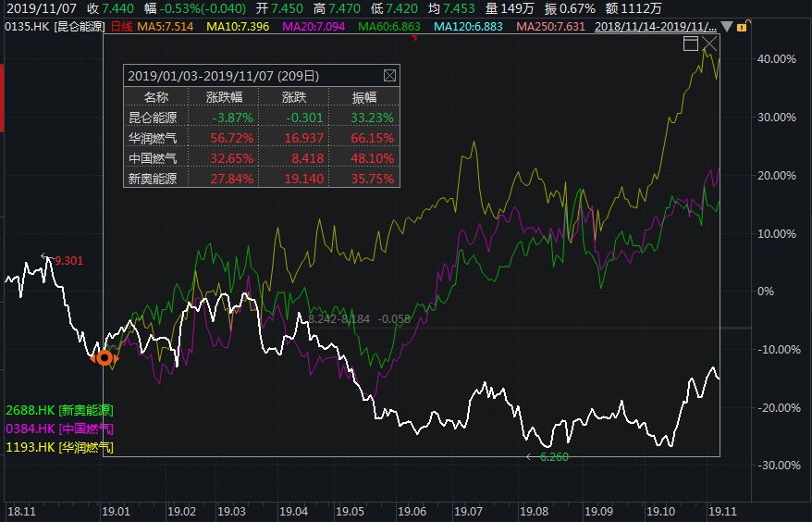Click the 2018/11/14-2019/11 date range link
The width and height of the screenshot is (812, 522).
[656, 27]
